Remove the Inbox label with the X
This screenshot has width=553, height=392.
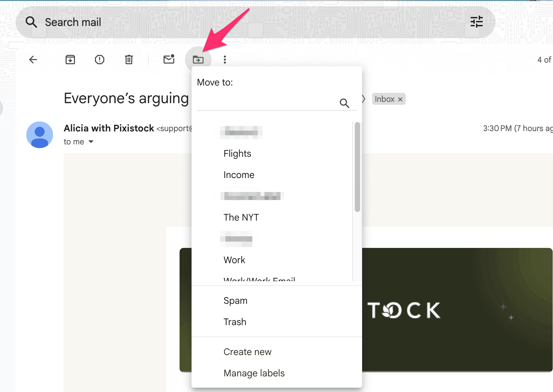click(x=400, y=99)
